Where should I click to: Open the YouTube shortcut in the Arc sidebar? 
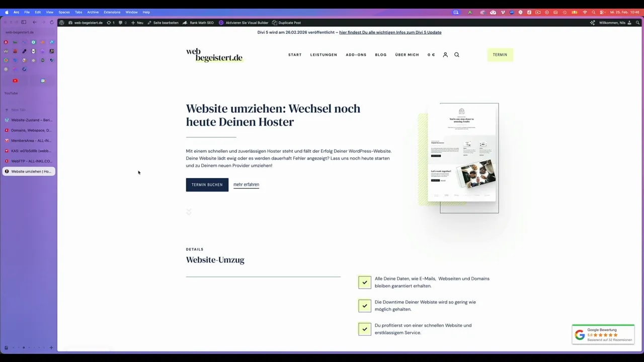(x=15, y=80)
